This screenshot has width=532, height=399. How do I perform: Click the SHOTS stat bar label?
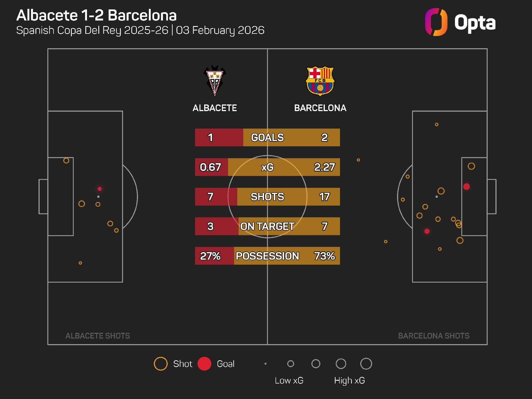[267, 197]
